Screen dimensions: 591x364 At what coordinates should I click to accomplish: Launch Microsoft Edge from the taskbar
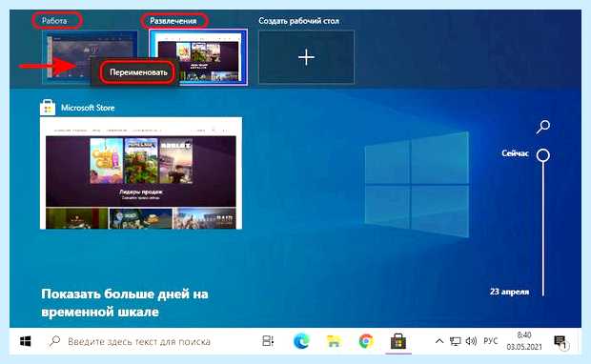(x=301, y=341)
